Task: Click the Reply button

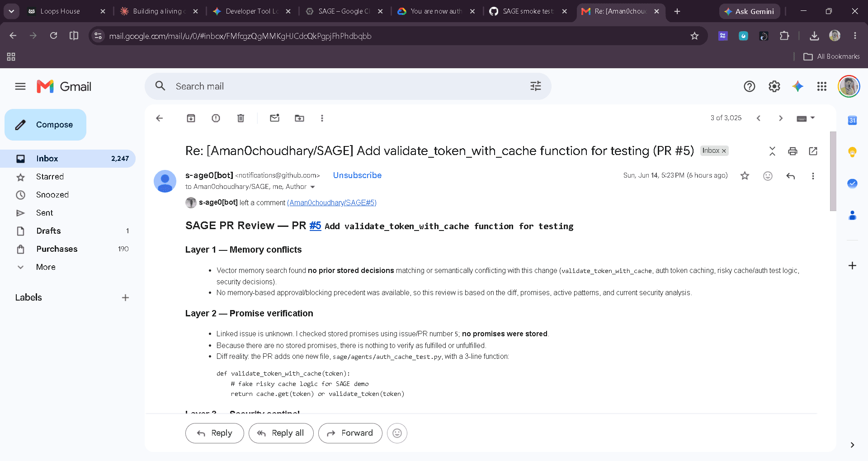Action: coord(215,433)
